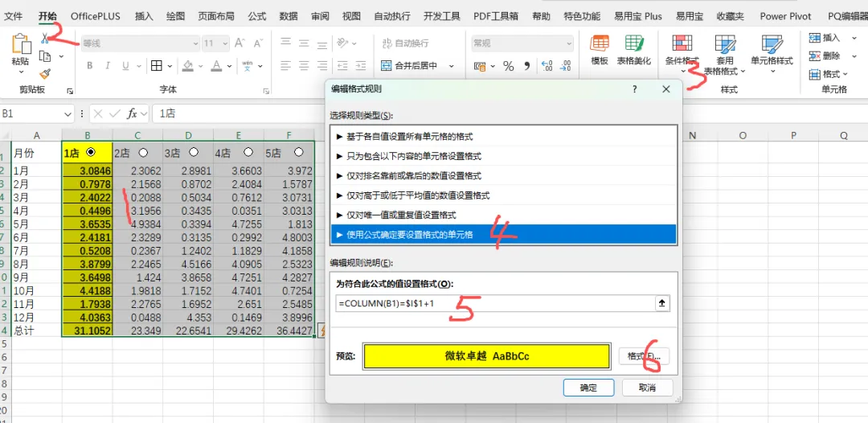Click the fx insert function icon
The image size is (868, 423).
point(132,113)
